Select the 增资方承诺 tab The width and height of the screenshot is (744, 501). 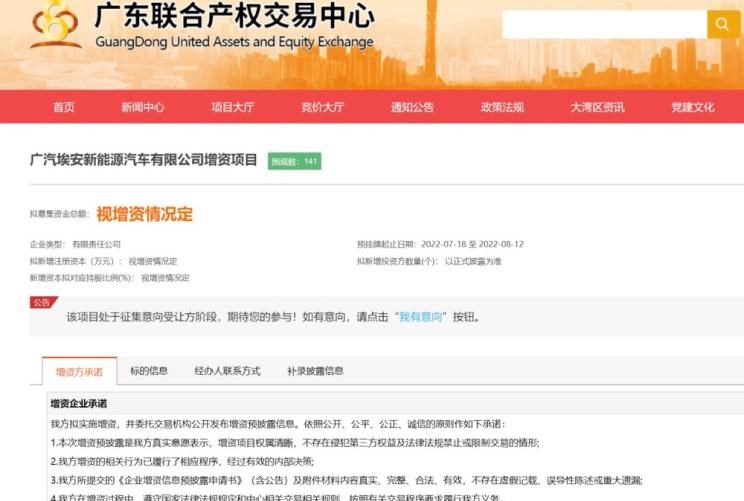point(79,371)
